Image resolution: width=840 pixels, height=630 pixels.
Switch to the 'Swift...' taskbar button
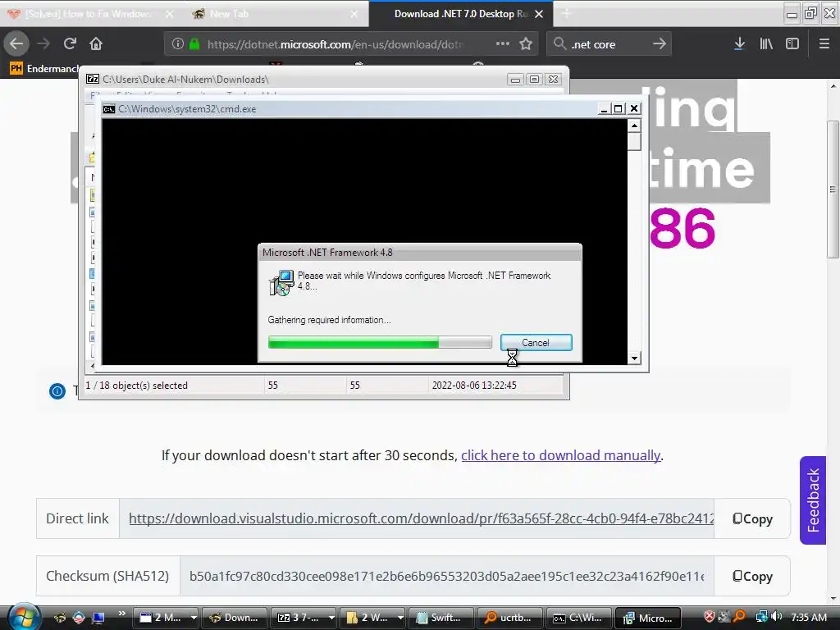441,618
